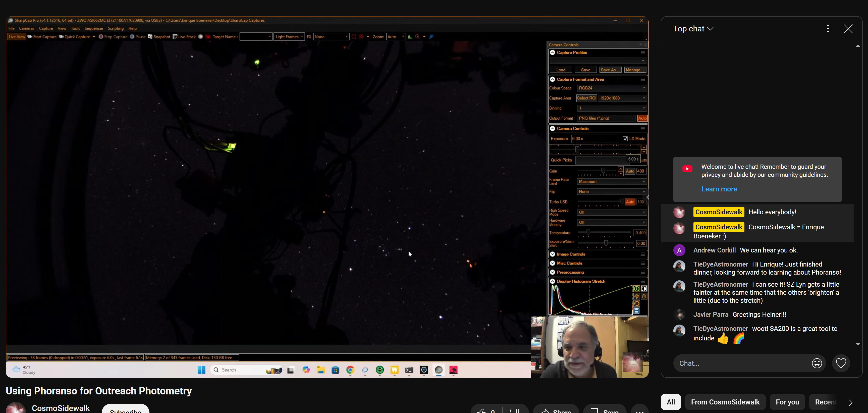868x413 pixels.
Task: Collapse the Capture Profiles section
Action: (x=553, y=53)
